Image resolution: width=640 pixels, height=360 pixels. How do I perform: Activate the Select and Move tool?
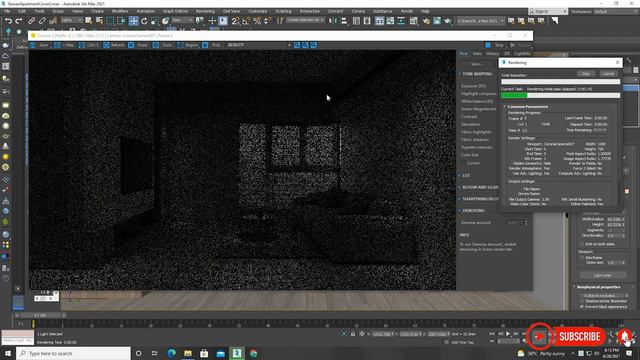pyautogui.click(x=133, y=20)
